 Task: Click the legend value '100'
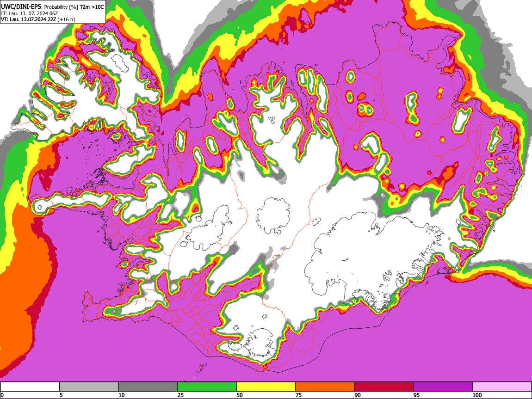(477, 395)
